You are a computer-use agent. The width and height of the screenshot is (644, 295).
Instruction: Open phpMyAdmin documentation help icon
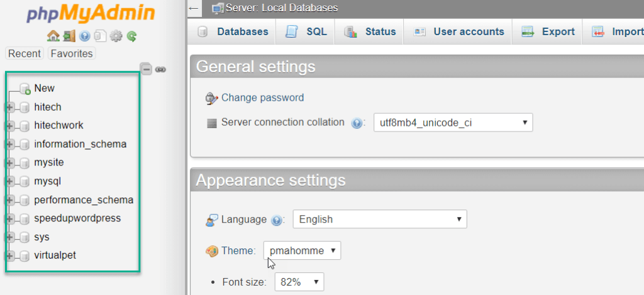pos(85,36)
